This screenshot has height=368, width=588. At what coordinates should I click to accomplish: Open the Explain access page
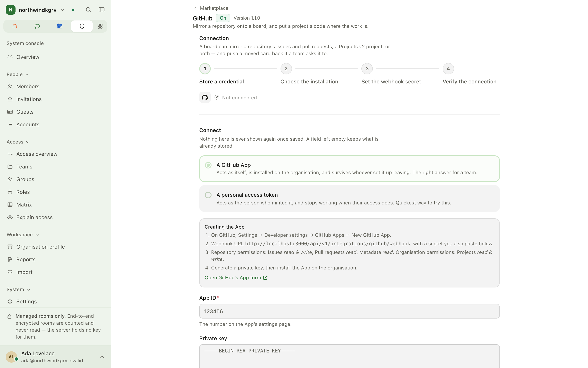point(55,217)
